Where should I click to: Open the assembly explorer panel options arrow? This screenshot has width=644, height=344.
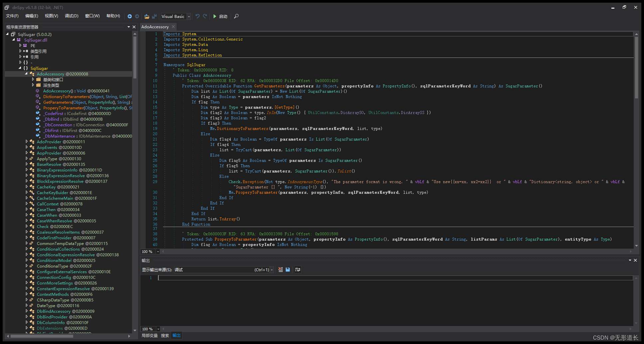tap(129, 27)
